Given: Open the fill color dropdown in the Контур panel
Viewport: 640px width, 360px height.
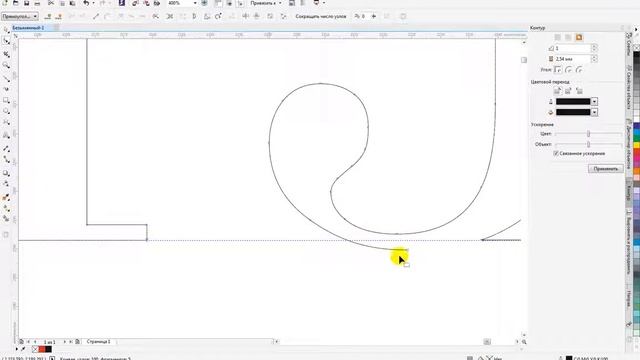Looking at the screenshot, I should pos(594,112).
